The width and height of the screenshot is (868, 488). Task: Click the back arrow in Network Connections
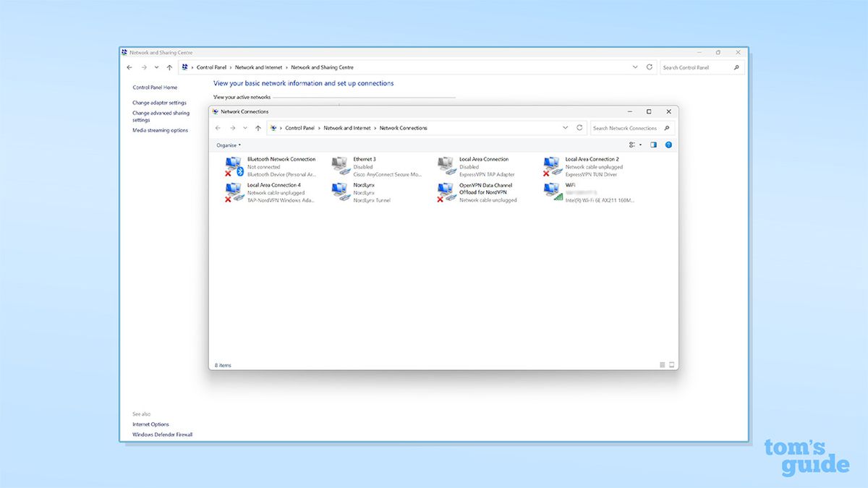(x=218, y=127)
